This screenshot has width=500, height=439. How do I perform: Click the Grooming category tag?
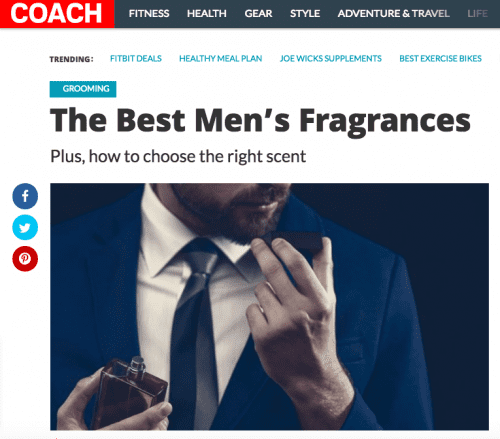[83, 89]
